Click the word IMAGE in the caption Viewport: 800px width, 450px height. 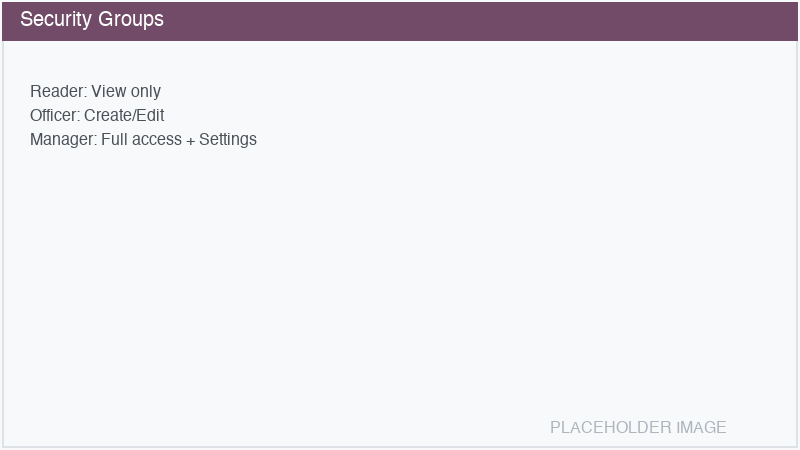[702, 428]
